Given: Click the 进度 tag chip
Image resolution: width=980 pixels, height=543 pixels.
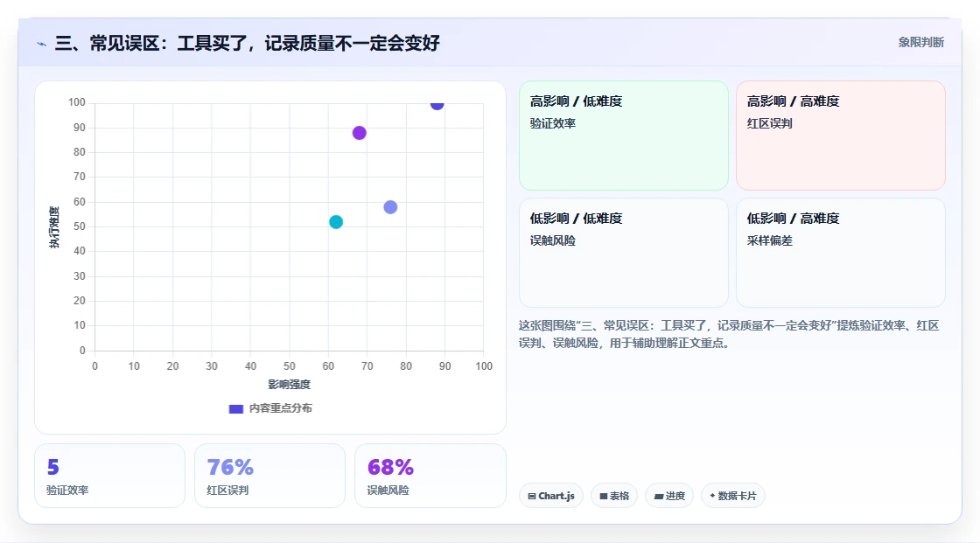Looking at the screenshot, I should click(669, 496).
